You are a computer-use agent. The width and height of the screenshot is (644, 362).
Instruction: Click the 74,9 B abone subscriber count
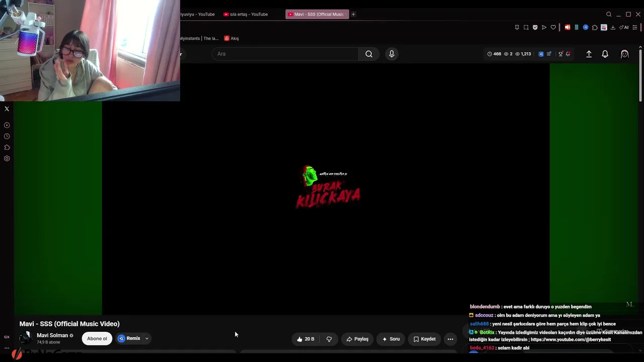point(48,342)
